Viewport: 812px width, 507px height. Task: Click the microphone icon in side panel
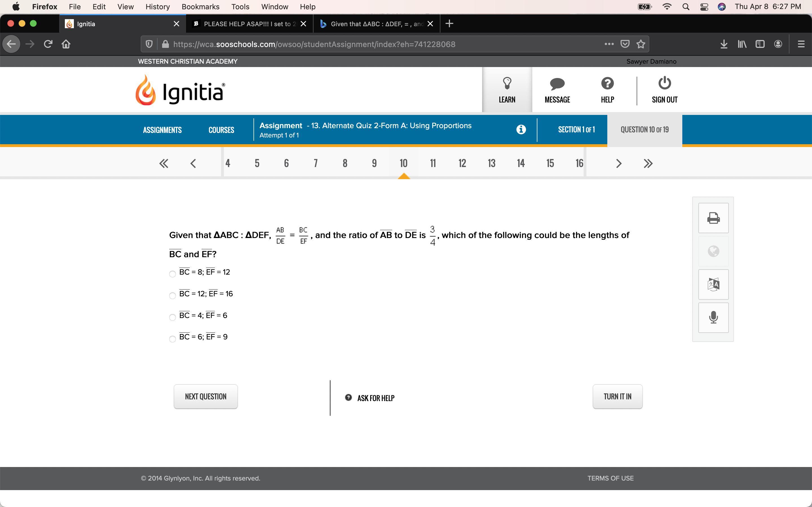(x=713, y=317)
